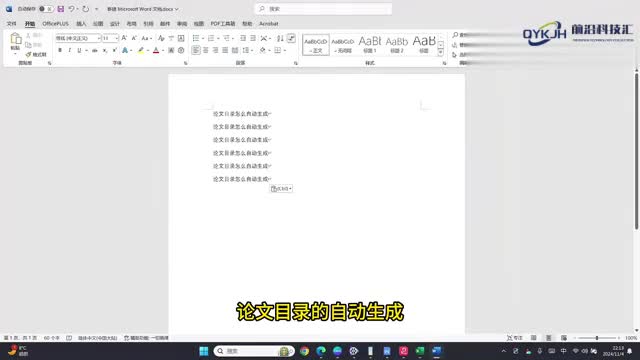Switch to the 插入 Insert tab
Viewport: 640px width, 360px height.
click(81, 24)
